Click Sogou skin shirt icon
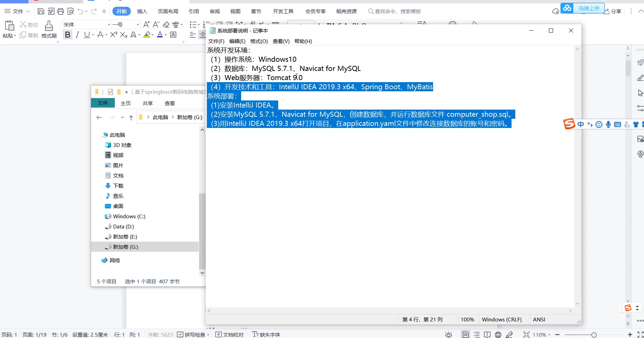 636,125
